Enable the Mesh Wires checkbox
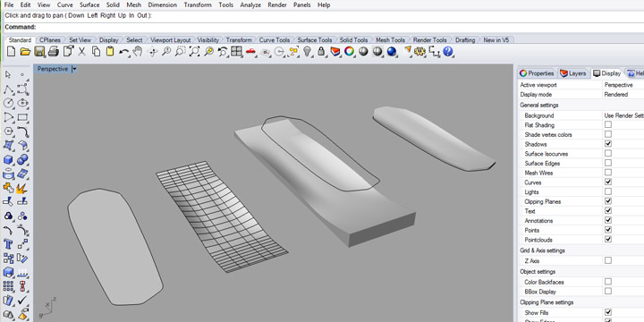Screen dimensions: 644x322 pos(608,173)
